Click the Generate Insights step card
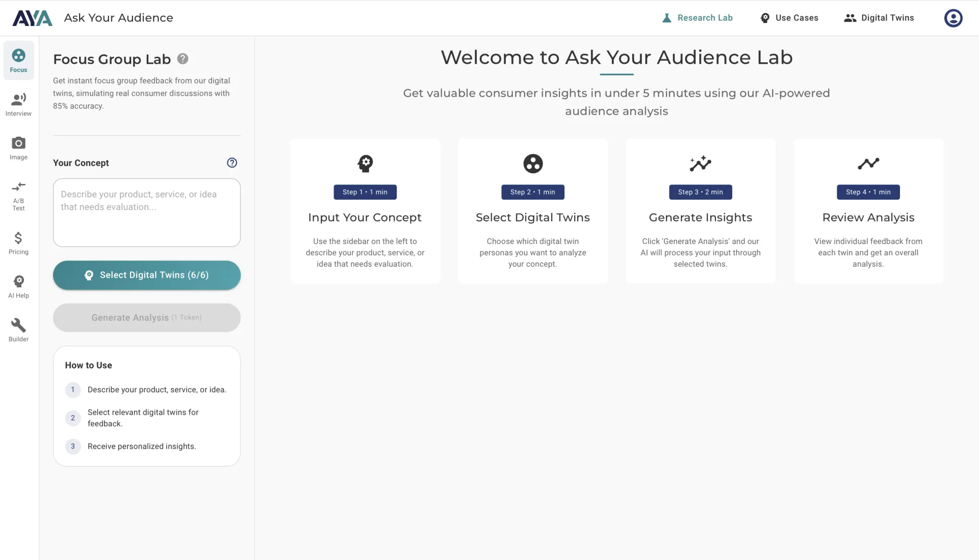The width and height of the screenshot is (979, 560). coord(700,211)
